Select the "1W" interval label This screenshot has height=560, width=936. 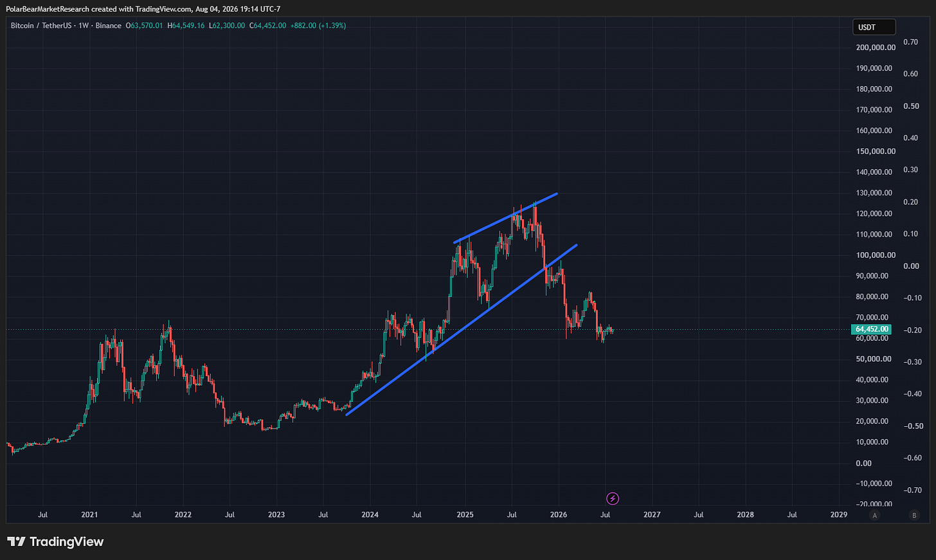coord(84,26)
